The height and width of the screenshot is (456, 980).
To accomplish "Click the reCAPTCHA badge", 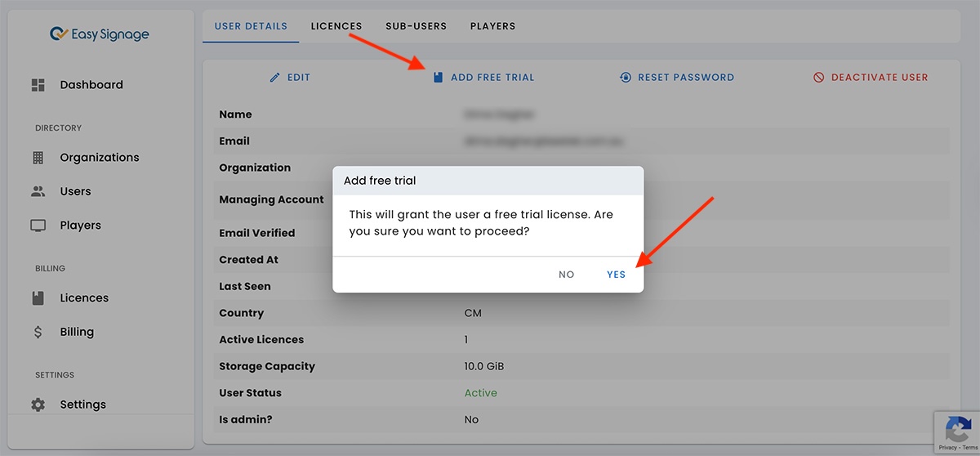I will click(x=957, y=429).
